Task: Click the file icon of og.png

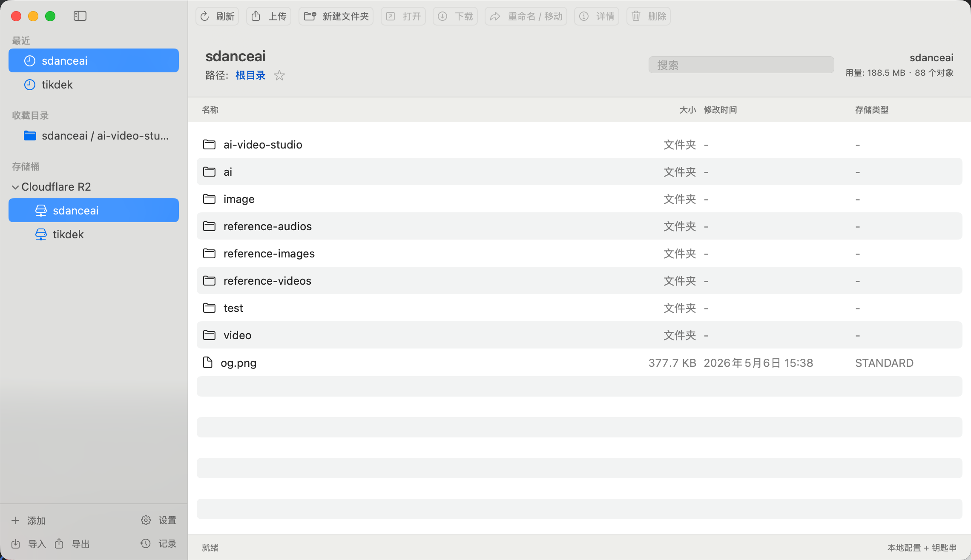Action: (208, 362)
